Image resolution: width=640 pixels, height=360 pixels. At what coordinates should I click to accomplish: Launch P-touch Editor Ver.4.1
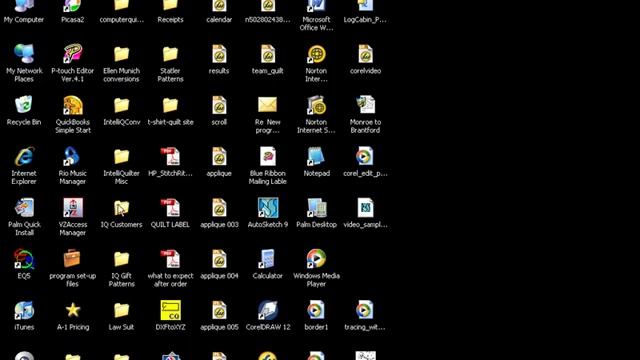(x=73, y=54)
